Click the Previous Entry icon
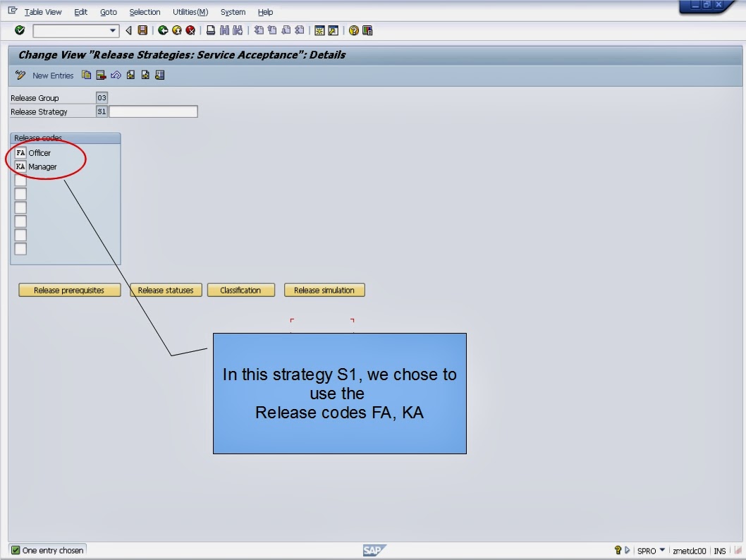The image size is (746, 560). 131,75
